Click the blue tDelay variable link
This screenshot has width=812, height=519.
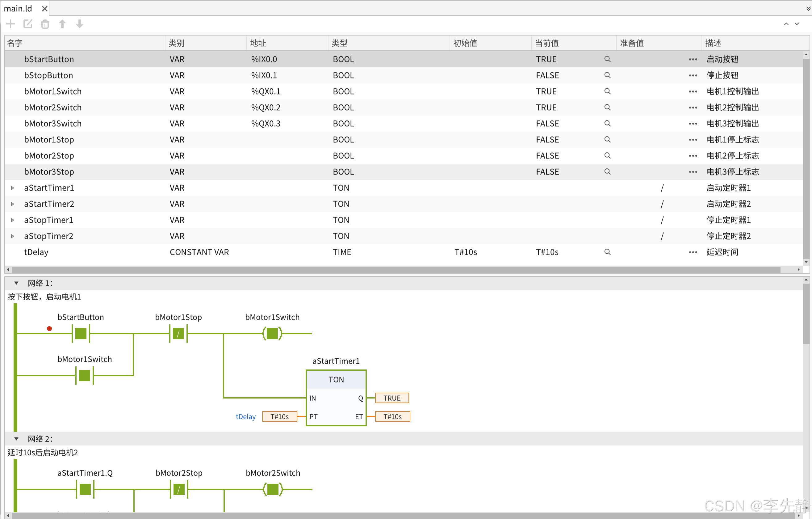[x=245, y=417]
